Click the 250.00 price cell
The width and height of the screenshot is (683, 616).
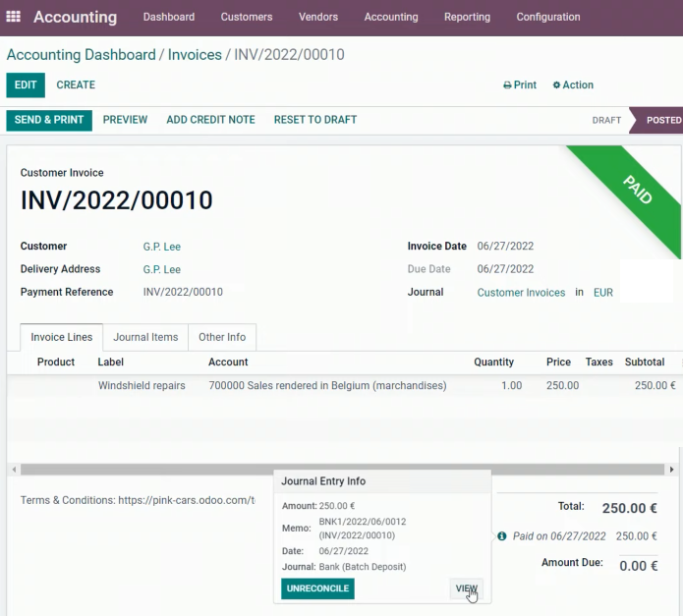(x=562, y=386)
